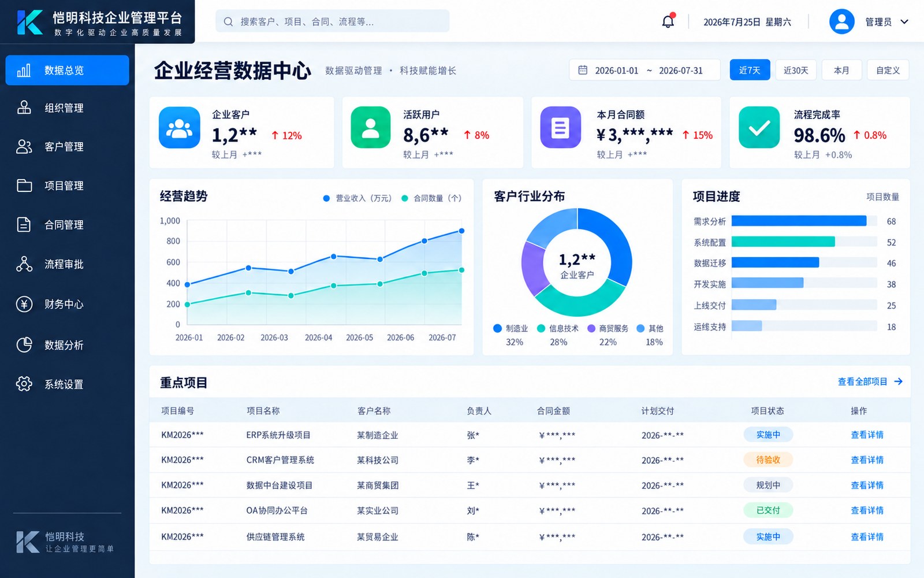
Task: Click the 系统配置 green progress bar
Action: [x=783, y=242]
